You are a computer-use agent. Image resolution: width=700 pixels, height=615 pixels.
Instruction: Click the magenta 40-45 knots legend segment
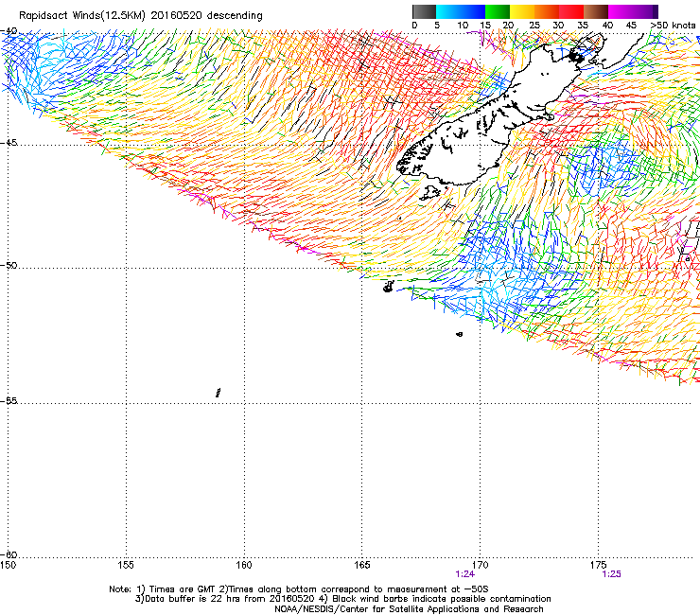tap(621, 11)
